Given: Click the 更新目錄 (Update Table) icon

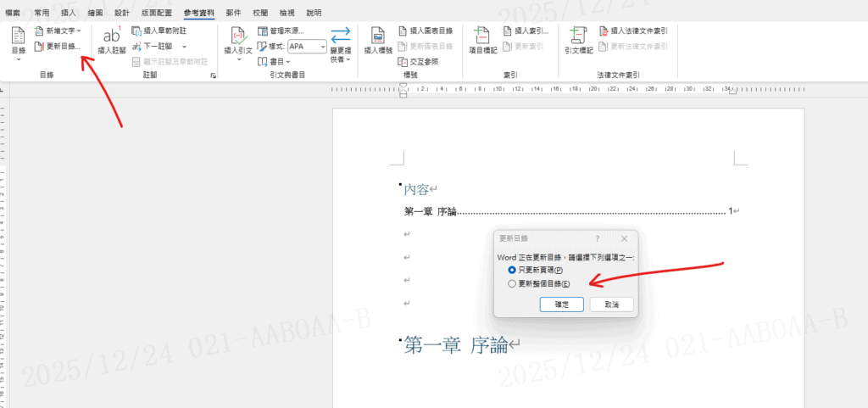Looking at the screenshot, I should click(39, 46).
